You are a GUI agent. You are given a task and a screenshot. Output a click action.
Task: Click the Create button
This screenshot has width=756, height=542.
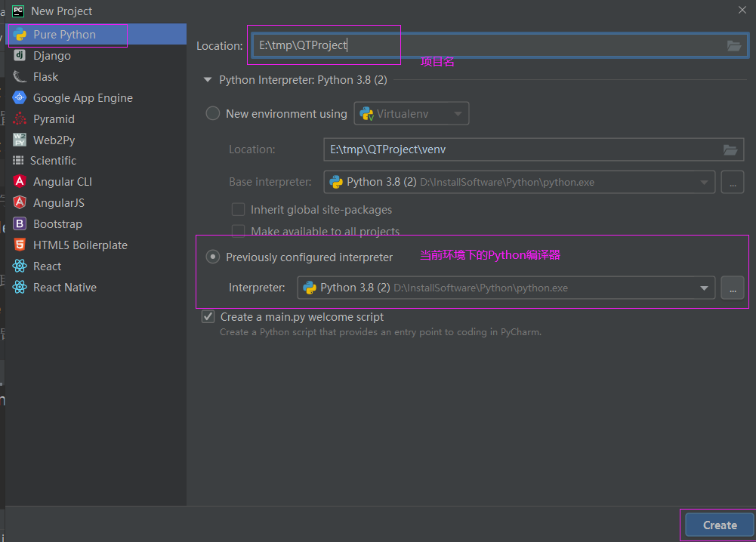click(719, 525)
